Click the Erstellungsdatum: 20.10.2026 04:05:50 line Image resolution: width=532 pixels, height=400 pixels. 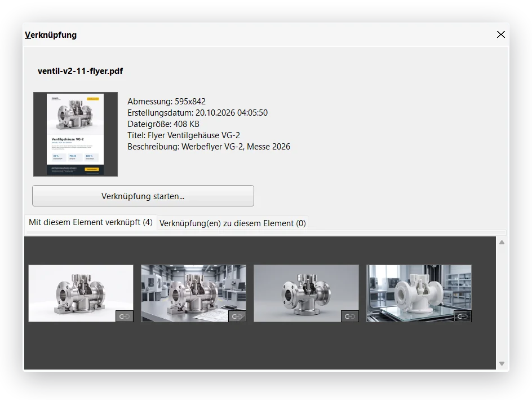[197, 113]
